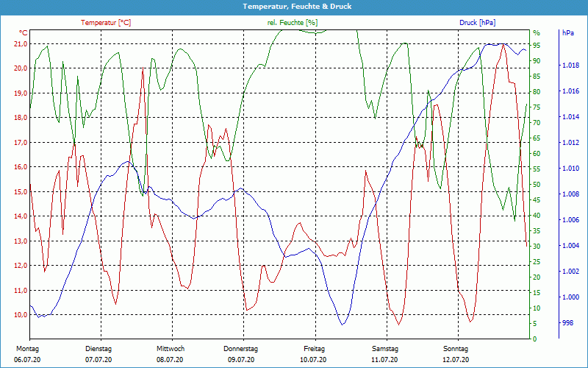Click the 30 humidity axis value
Viewport: 588px width, 368px height.
coord(537,247)
